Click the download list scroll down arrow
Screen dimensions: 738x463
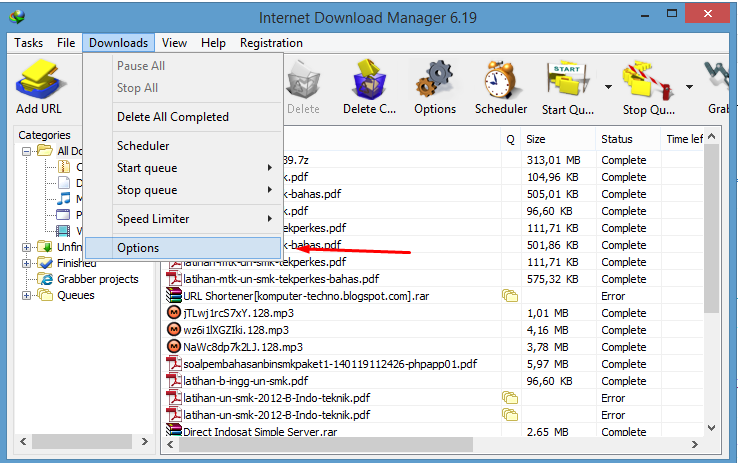point(712,428)
